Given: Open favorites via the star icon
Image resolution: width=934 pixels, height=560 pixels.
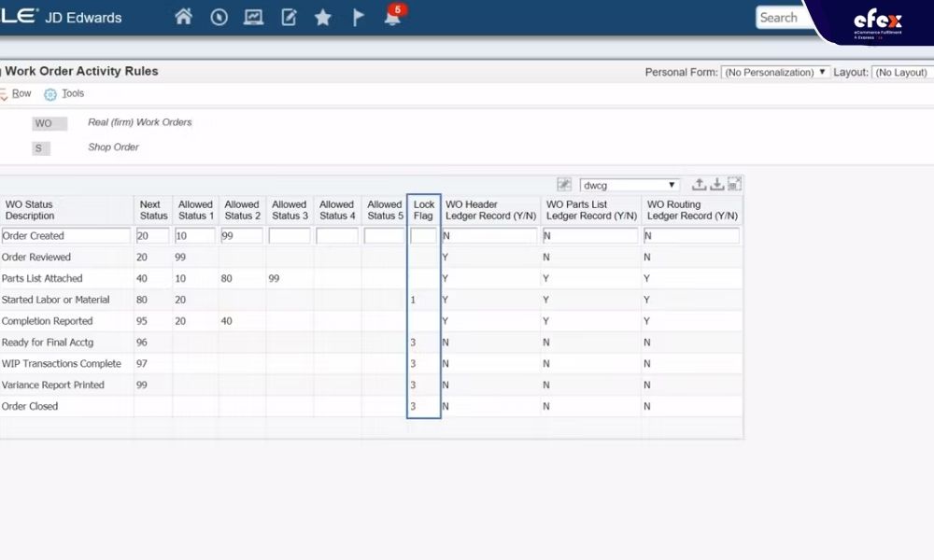Looking at the screenshot, I should coord(323,17).
